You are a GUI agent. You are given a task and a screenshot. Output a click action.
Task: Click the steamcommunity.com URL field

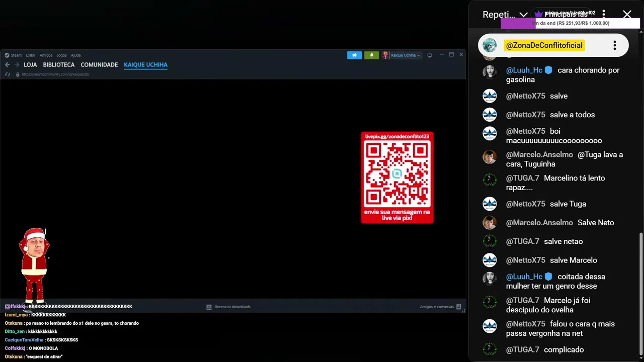55,74
